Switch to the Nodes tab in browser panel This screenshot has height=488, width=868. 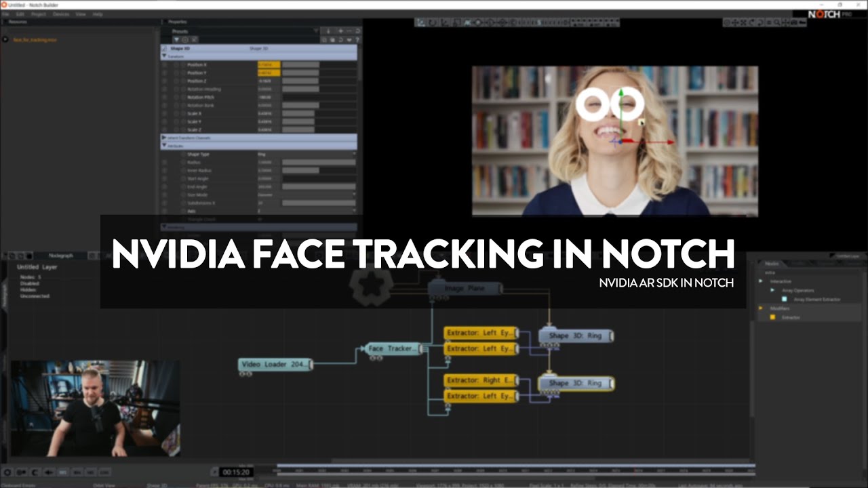(x=771, y=264)
